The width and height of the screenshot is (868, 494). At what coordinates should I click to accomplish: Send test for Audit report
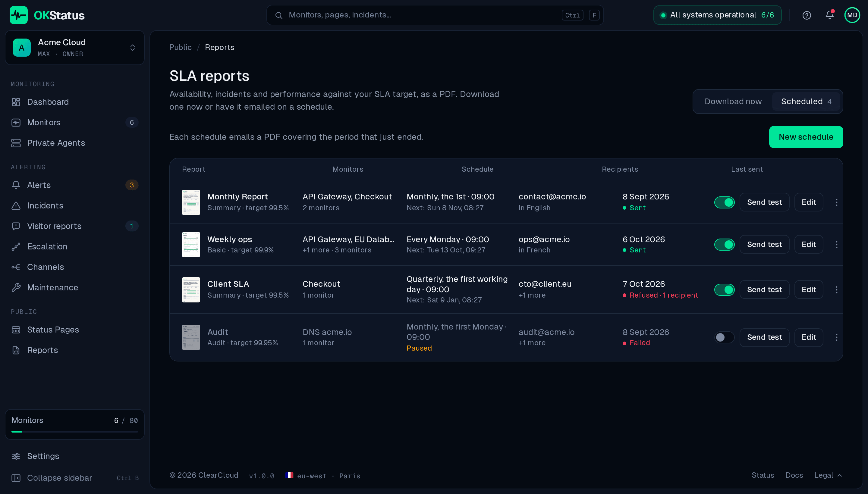764,337
